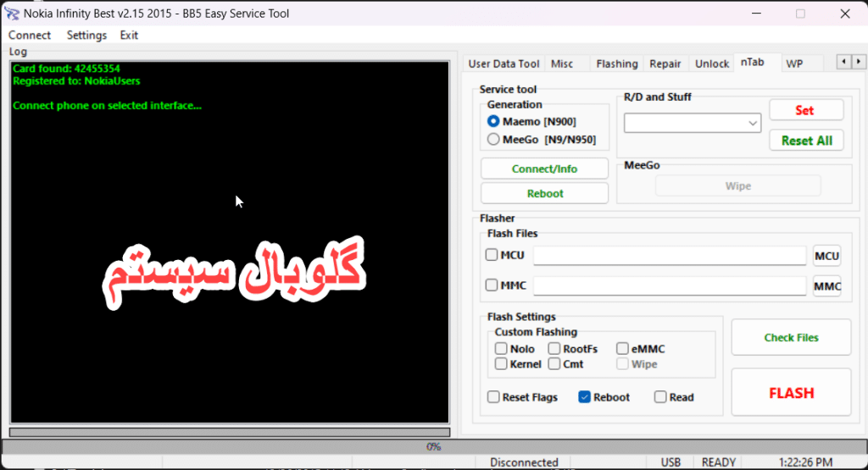The height and width of the screenshot is (470, 868).
Task: Click the MMC file browse button
Action: coord(826,286)
